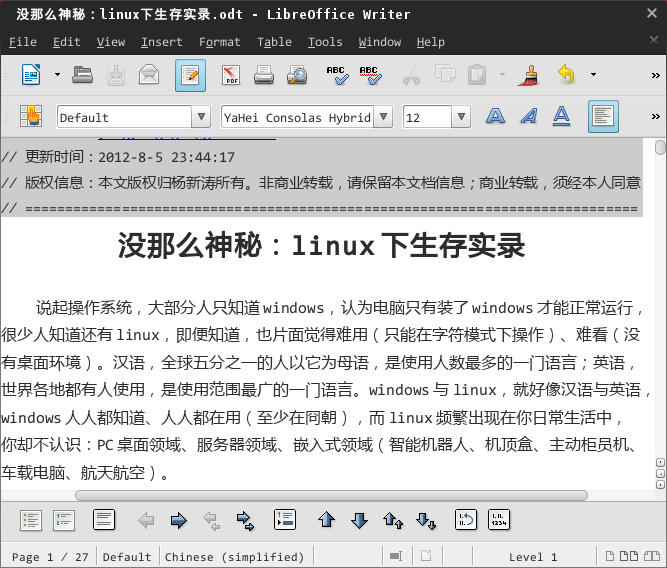The image size is (667, 568).
Task: Show more Standard toolbar buttons
Action: [656, 75]
